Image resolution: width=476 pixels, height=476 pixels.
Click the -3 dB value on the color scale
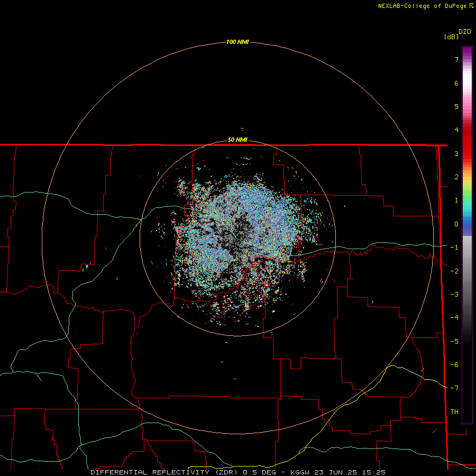point(454,295)
